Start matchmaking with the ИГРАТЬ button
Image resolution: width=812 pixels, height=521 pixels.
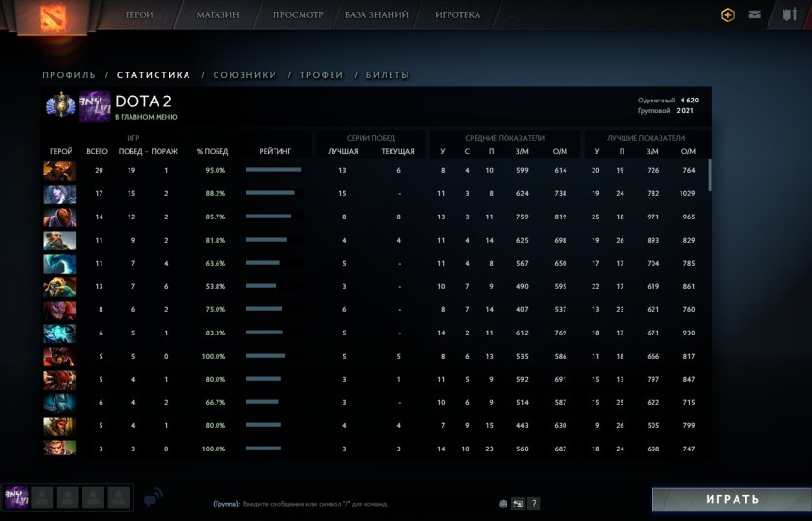733,499
